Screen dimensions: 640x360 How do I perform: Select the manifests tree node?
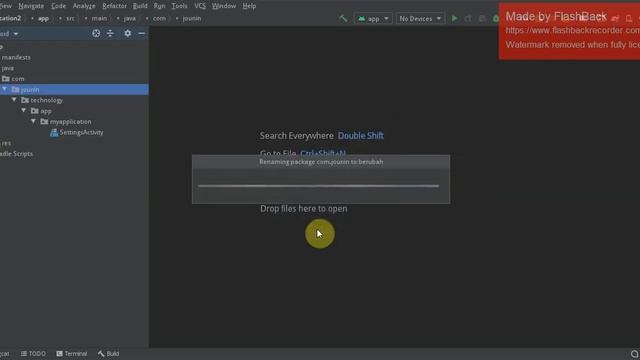[16, 57]
